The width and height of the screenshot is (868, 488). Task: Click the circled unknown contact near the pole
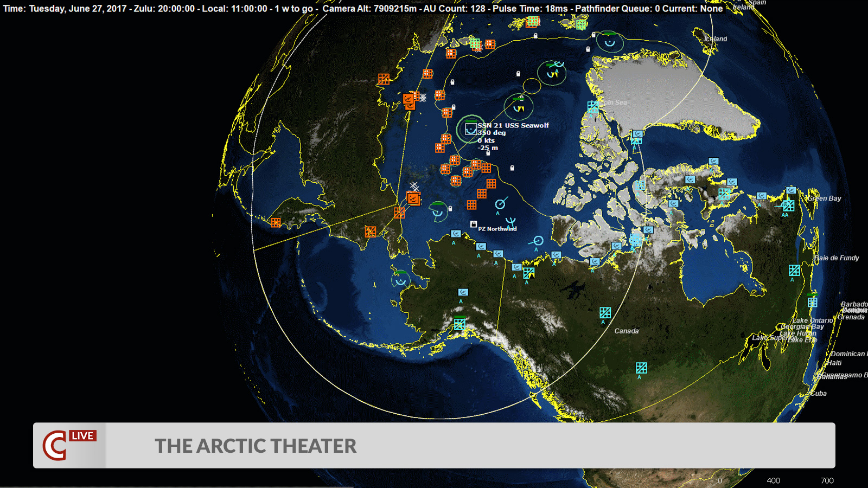[532, 87]
